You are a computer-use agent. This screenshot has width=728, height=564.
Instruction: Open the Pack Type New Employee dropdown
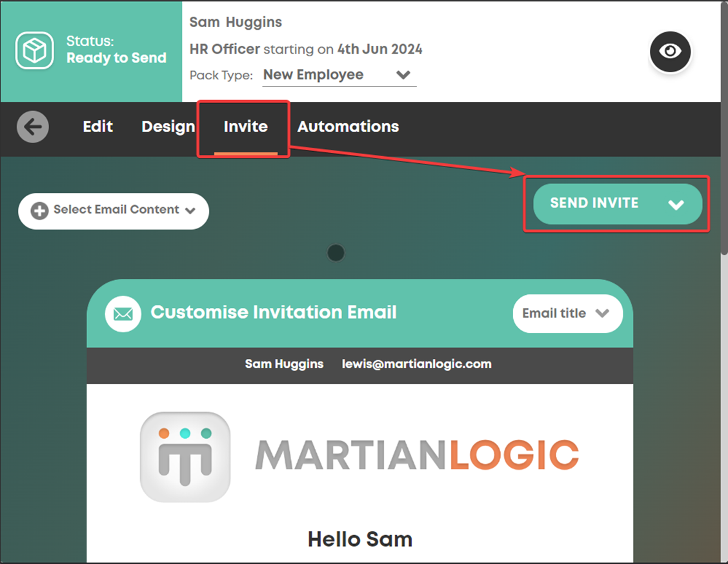click(x=339, y=76)
